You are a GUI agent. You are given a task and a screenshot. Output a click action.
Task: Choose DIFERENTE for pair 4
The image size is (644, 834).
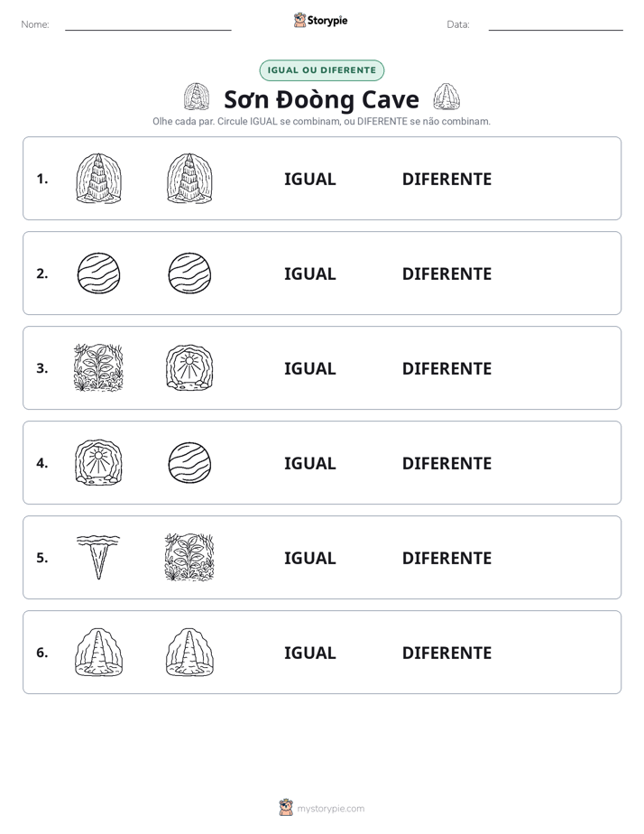tap(446, 463)
